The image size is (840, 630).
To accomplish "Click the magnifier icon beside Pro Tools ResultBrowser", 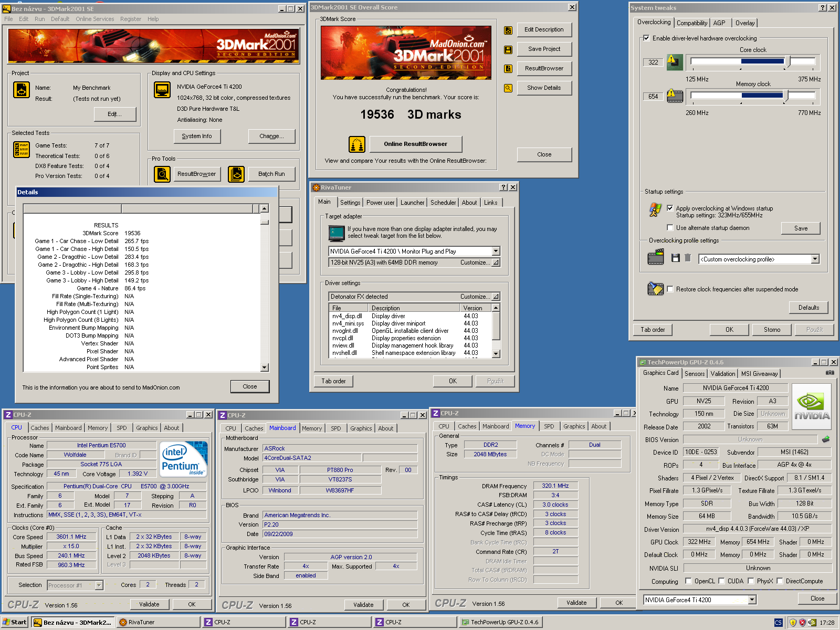I will [x=162, y=174].
